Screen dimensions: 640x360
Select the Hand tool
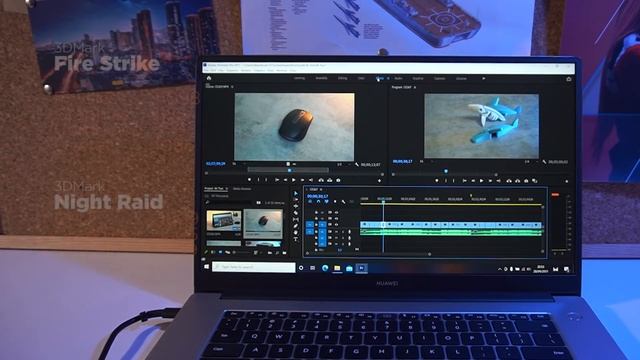(x=296, y=232)
